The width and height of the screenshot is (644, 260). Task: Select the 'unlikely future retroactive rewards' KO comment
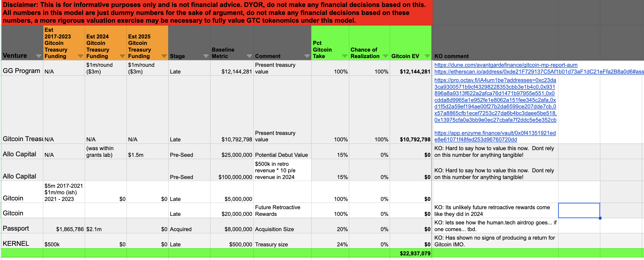pos(495,210)
